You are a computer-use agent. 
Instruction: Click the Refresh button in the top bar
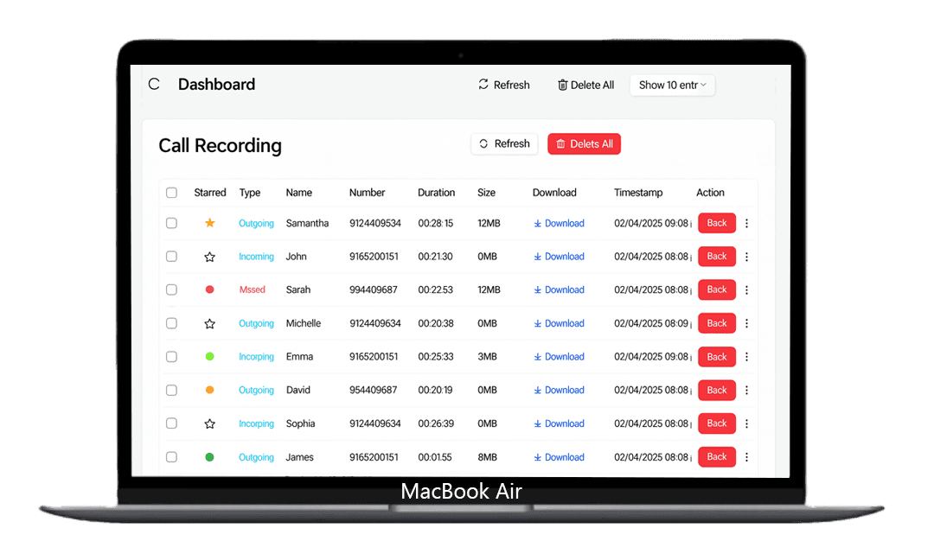(x=503, y=85)
